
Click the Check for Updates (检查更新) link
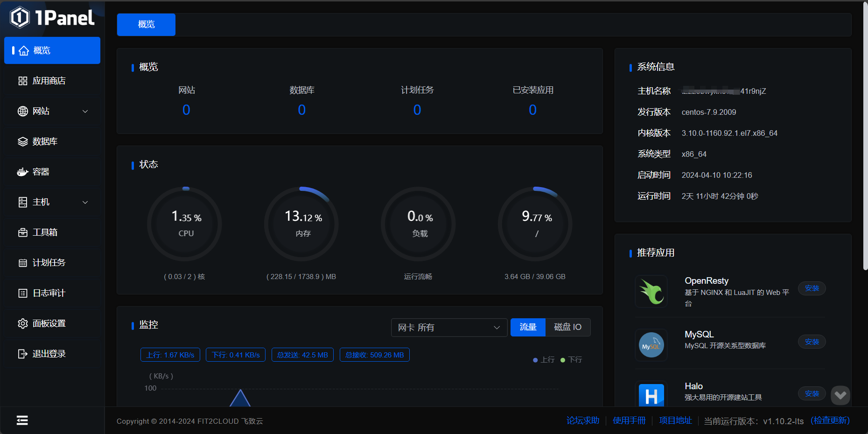(x=830, y=420)
